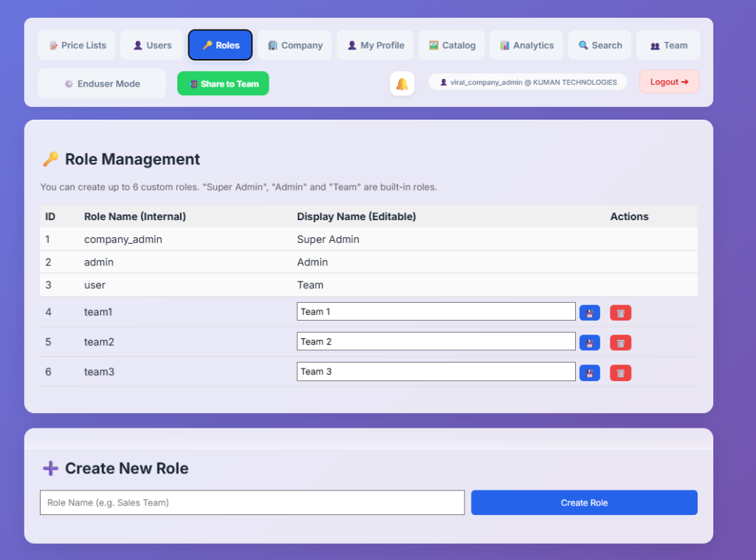Viewport: 756px width, 560px height.
Task: Delete the team3 role
Action: 620,373
